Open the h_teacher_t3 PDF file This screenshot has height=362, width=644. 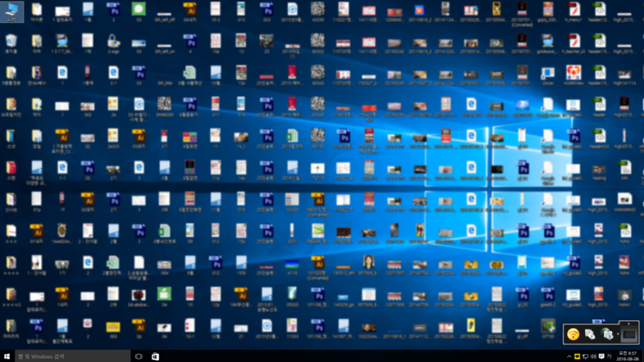pos(573,44)
